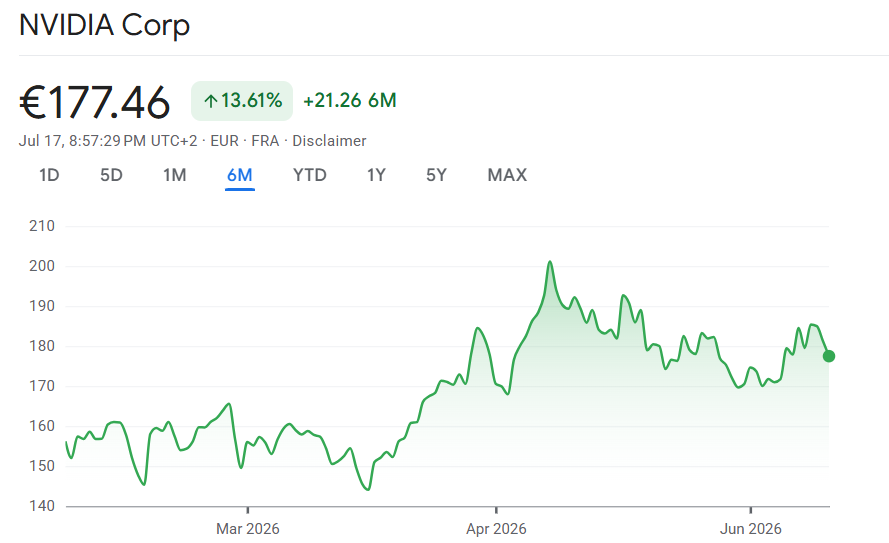Click the Apr 2026 axis label
The height and width of the screenshot is (543, 889).
(496, 529)
